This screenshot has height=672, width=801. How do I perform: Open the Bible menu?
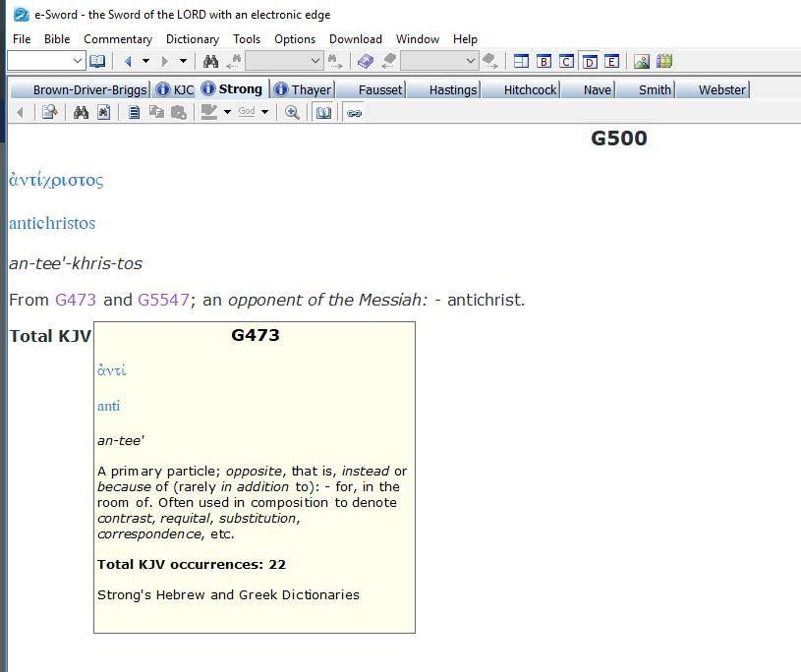click(x=57, y=39)
